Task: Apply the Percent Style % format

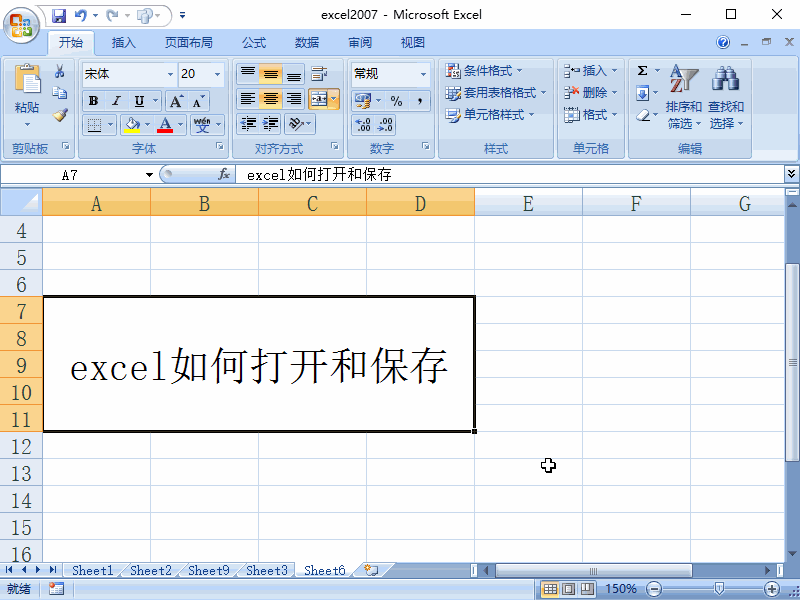Action: 397,100
